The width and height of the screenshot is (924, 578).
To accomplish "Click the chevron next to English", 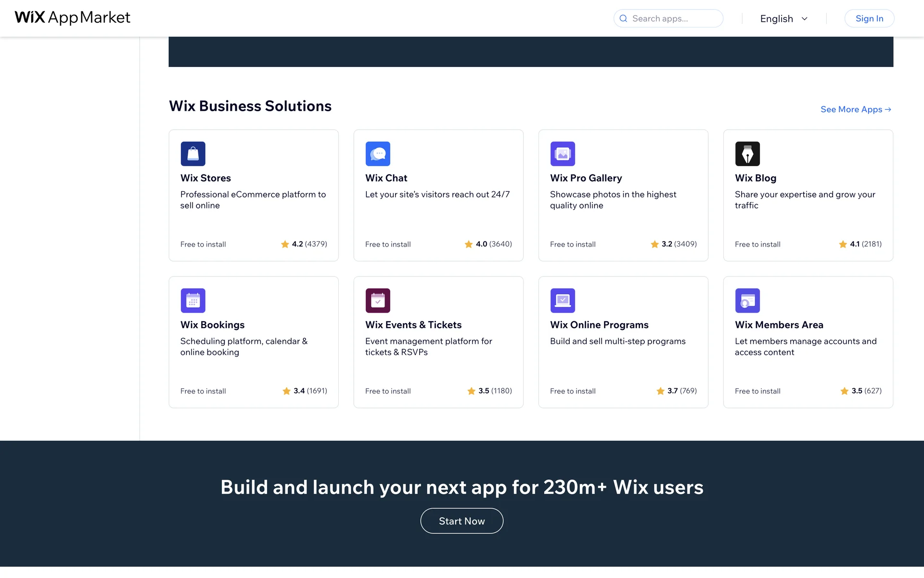I will point(804,19).
